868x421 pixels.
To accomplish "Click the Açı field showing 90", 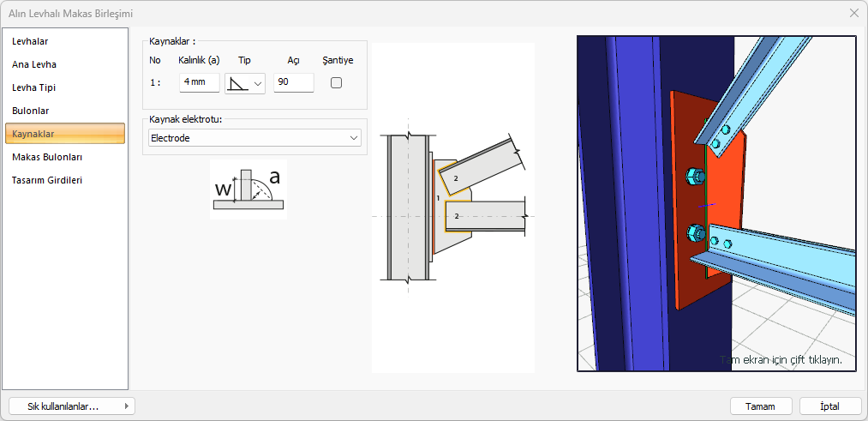I will [294, 82].
